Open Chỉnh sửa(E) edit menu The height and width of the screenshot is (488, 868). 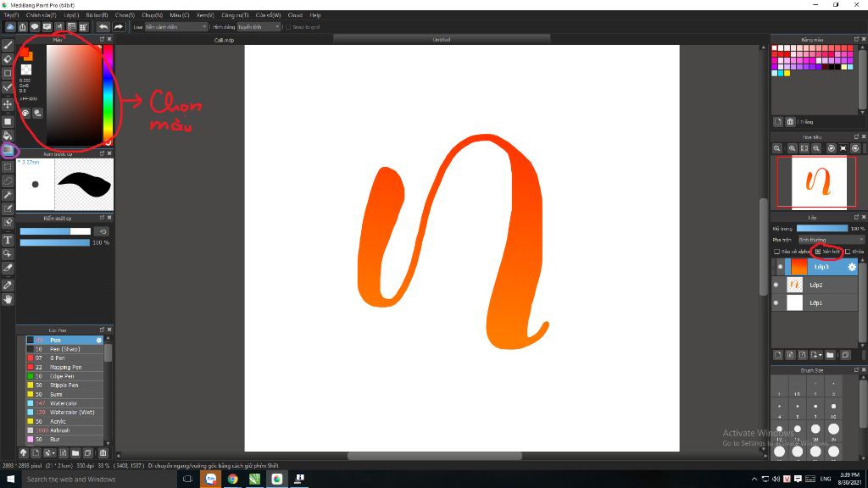click(41, 15)
